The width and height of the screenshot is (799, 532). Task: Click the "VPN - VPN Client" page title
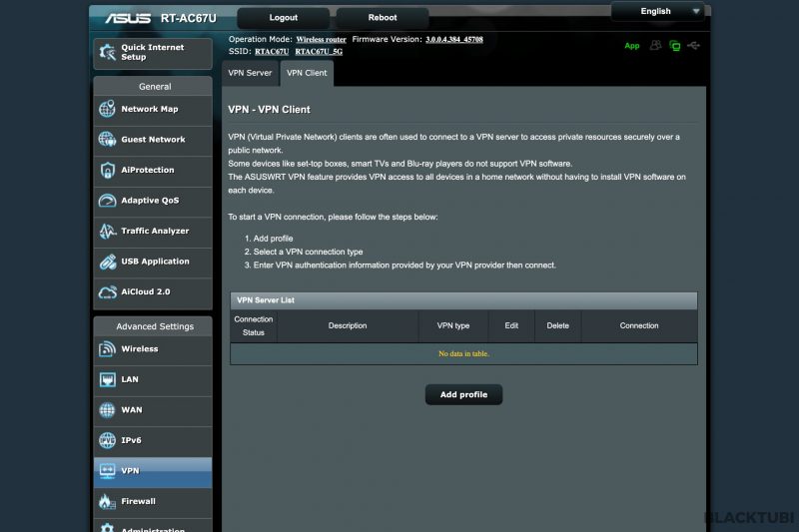[269, 110]
